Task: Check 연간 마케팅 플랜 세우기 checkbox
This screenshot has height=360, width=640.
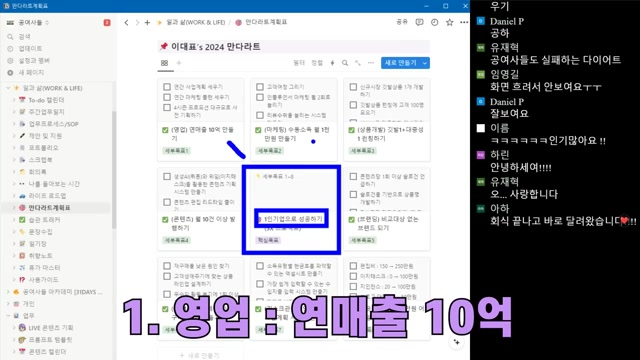Action: pos(167,97)
